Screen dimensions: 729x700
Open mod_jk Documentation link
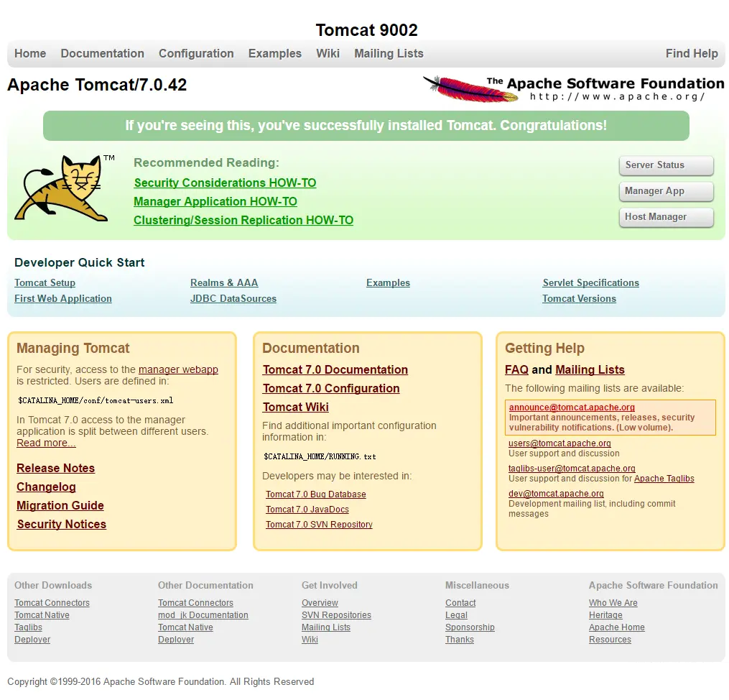click(203, 615)
